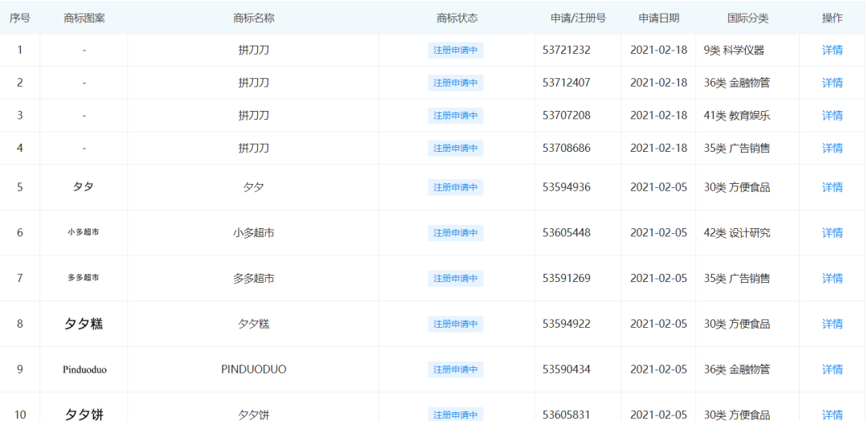This screenshot has height=421, width=868.
Task: Select the 拼刀刀 name in row 3
Action: [x=253, y=116]
